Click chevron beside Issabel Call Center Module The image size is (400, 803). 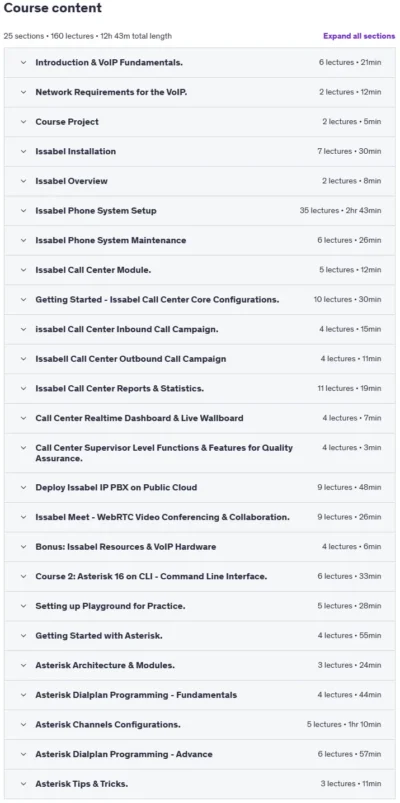point(23,270)
